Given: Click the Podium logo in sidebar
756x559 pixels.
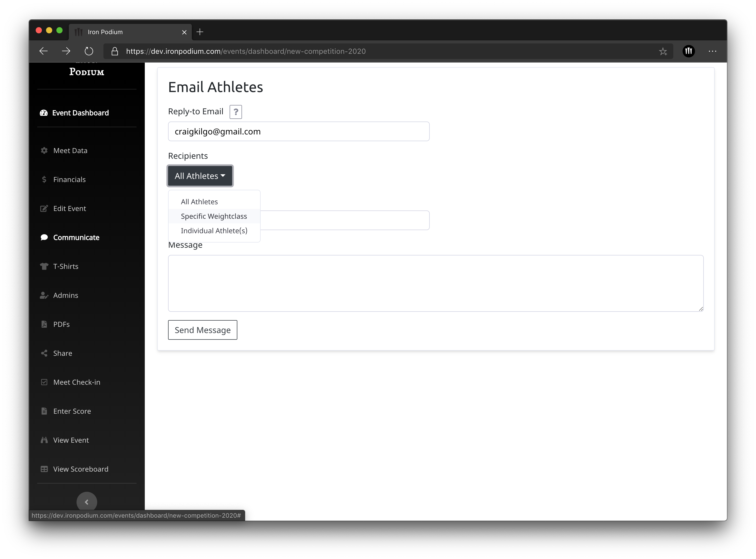Looking at the screenshot, I should click(x=87, y=71).
